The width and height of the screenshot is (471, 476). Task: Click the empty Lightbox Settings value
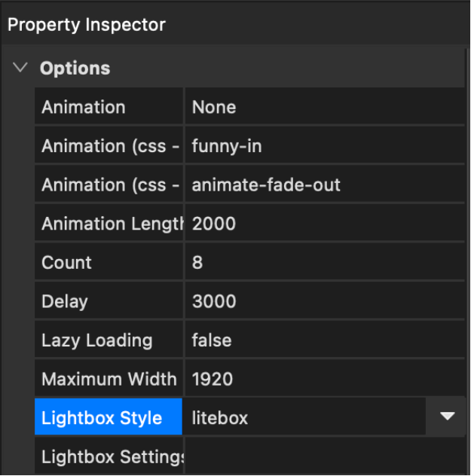click(x=324, y=456)
